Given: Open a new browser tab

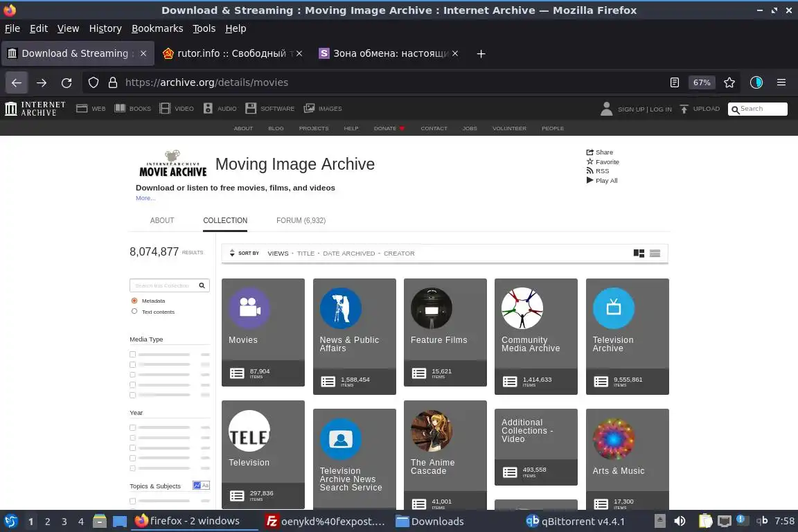Looking at the screenshot, I should click(481, 53).
